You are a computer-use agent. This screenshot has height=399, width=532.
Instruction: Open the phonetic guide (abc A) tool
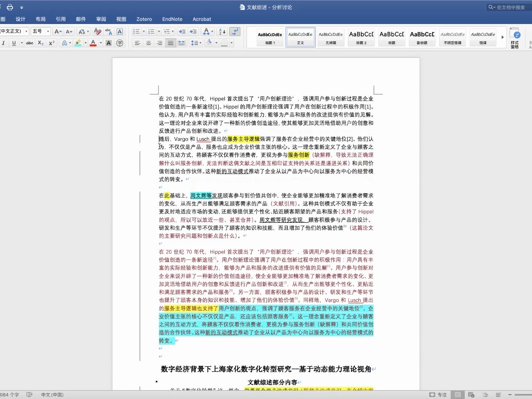click(x=108, y=31)
